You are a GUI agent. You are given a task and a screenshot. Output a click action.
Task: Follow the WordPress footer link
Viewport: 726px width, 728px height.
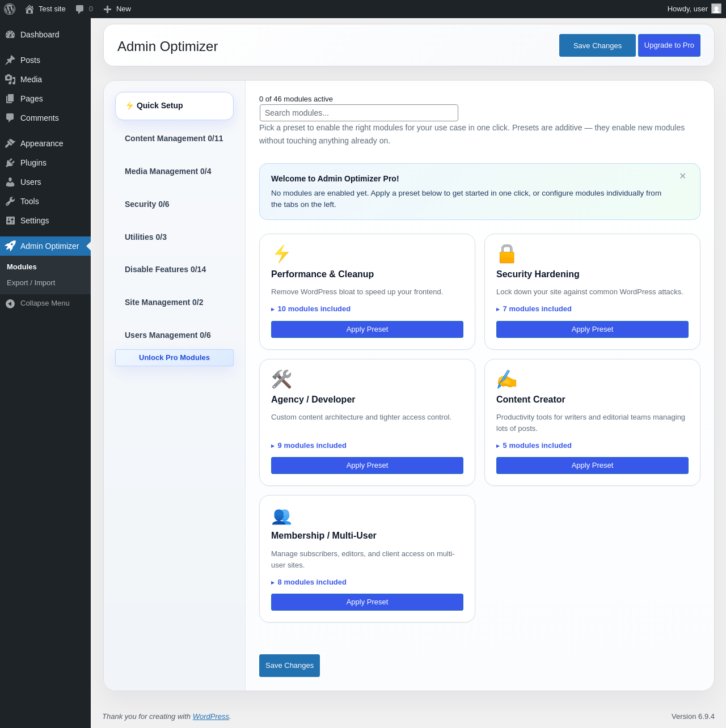(211, 717)
